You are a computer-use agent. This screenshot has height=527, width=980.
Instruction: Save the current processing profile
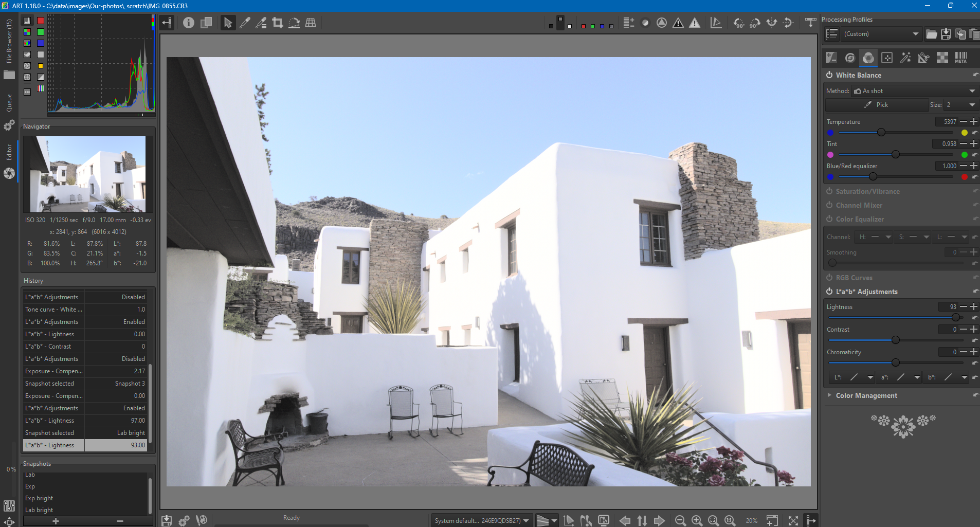946,34
